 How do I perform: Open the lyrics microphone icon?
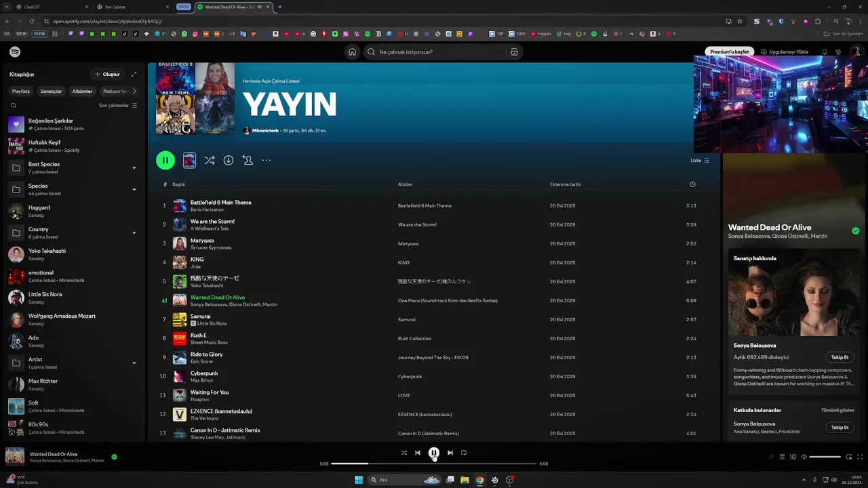click(771, 457)
